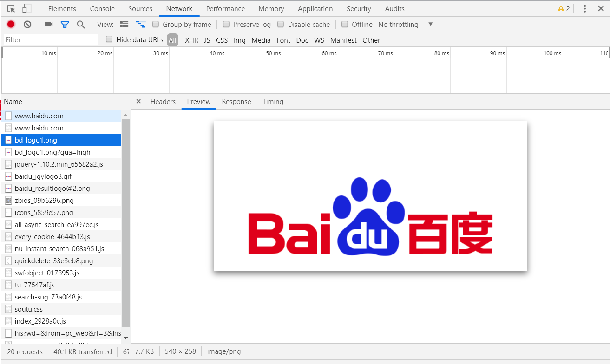Toggle the filter funnel icon

click(x=65, y=25)
